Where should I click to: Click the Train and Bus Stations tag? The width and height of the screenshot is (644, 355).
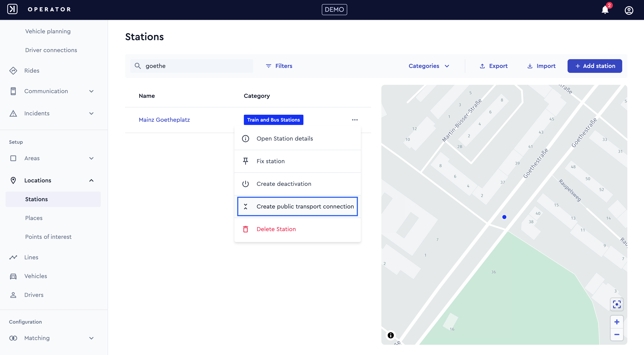[274, 120]
